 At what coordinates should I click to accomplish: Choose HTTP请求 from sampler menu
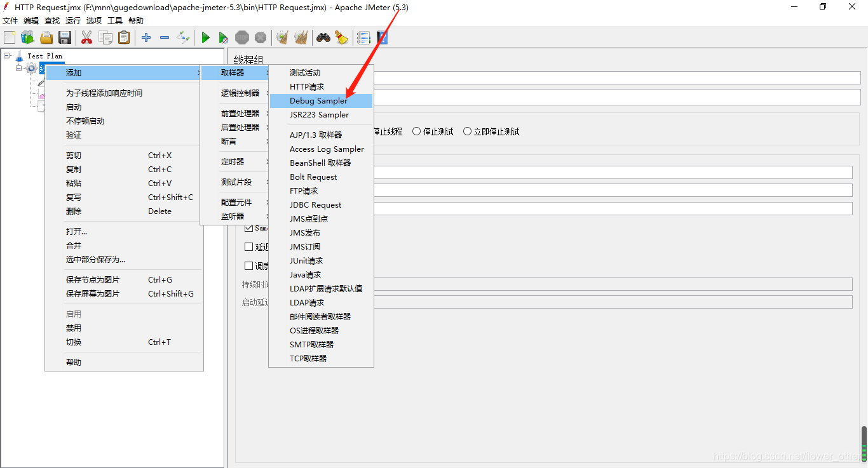tap(322, 87)
